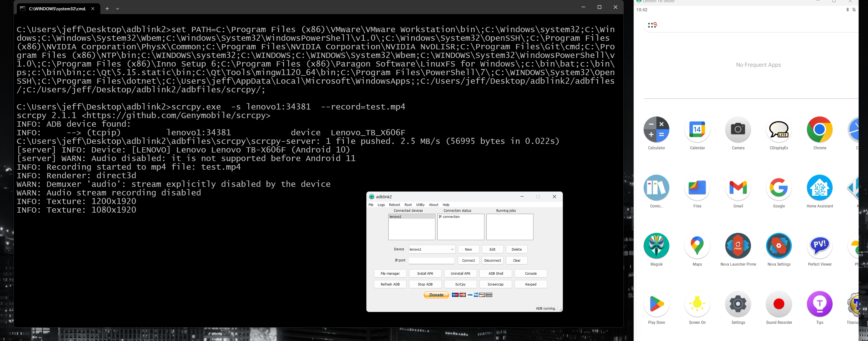Launch the Gmail app
Image resolution: width=868 pixels, height=341 pixels.
(738, 187)
